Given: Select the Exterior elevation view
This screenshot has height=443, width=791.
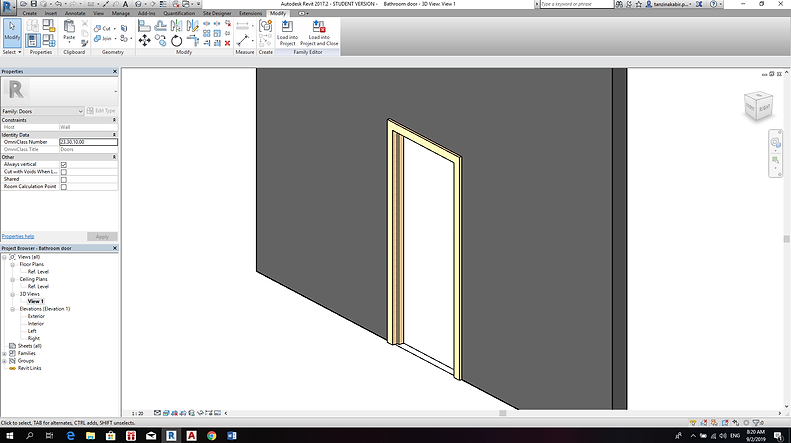Looking at the screenshot, I should pyautogui.click(x=36, y=316).
